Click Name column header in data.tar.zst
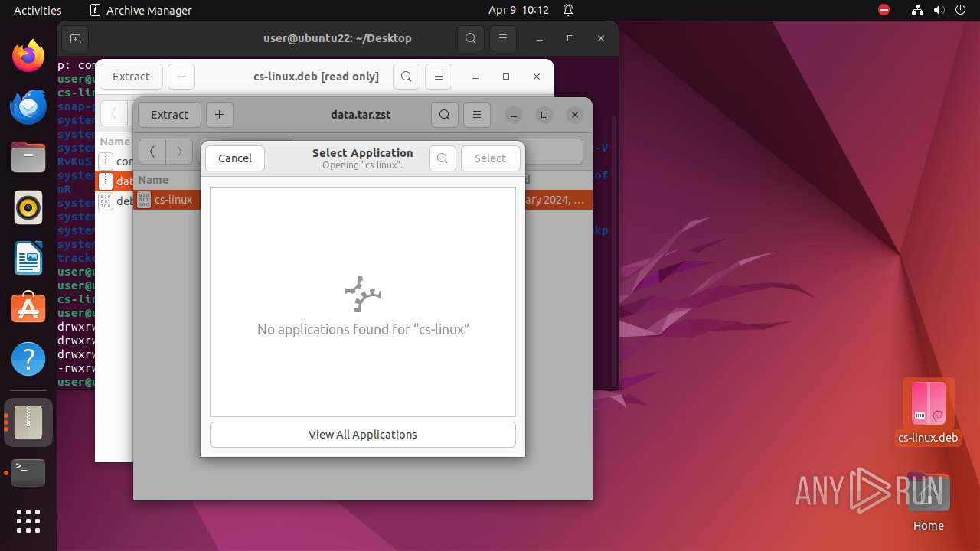Screen dimensions: 980x551 point(153,180)
